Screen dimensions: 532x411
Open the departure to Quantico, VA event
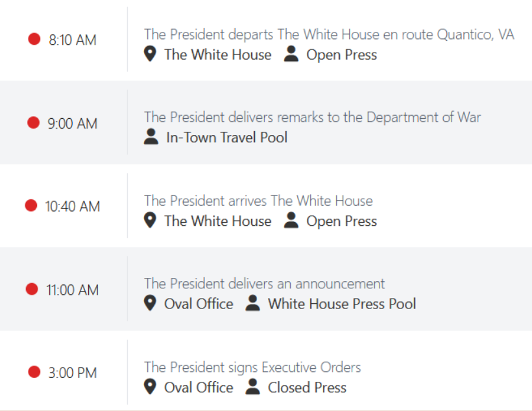point(329,34)
